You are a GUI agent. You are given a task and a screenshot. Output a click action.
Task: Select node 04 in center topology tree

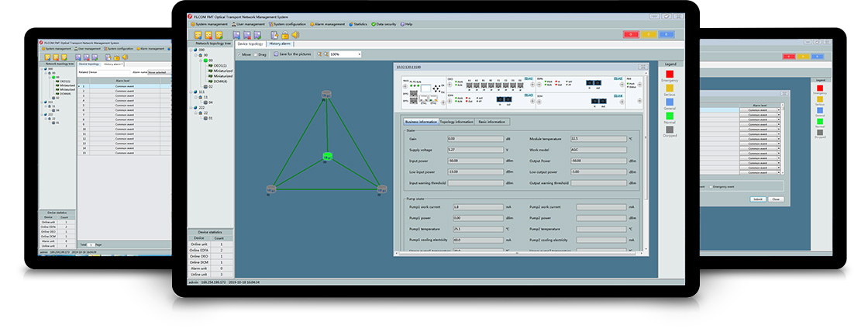(x=210, y=102)
